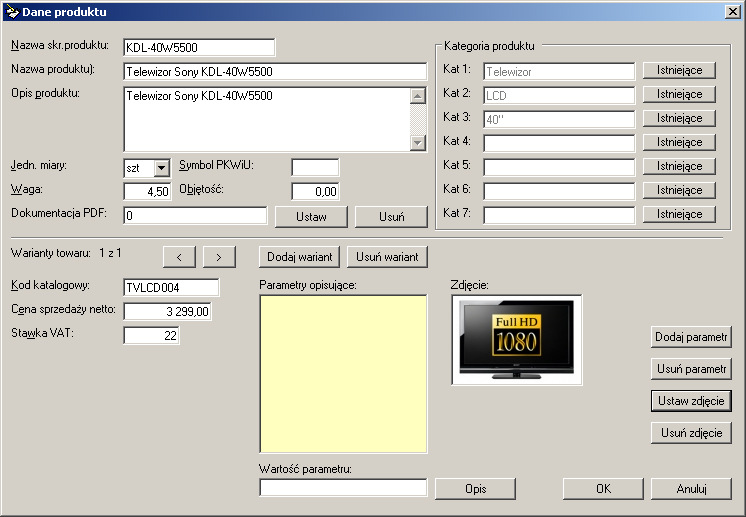Click the empty Kat 7 field
746x517 pixels.
tap(559, 215)
